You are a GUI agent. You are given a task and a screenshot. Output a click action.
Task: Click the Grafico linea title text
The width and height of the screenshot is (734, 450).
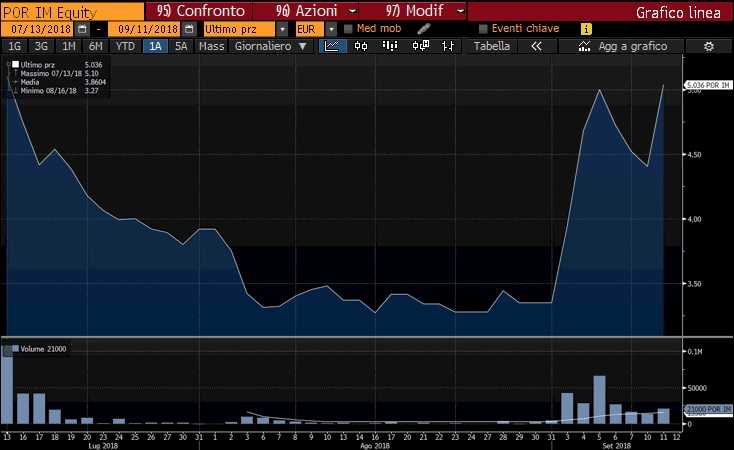(x=678, y=13)
